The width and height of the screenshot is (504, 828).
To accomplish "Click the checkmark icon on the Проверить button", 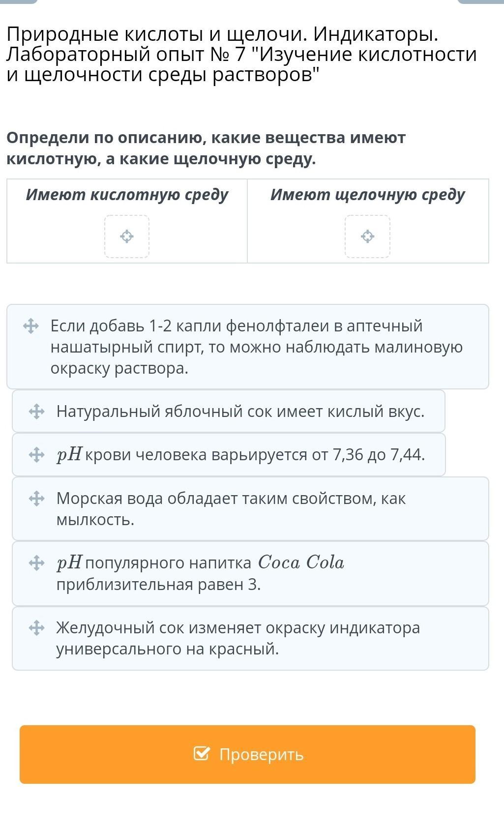I will [x=202, y=754].
